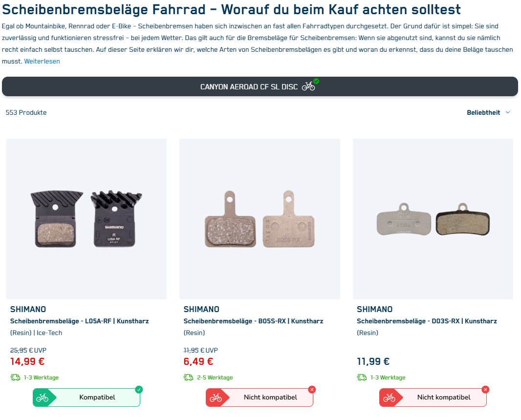This screenshot has height=420, width=521.
Task: Click chevron arrow next to Beliebtheit
Action: (508, 112)
